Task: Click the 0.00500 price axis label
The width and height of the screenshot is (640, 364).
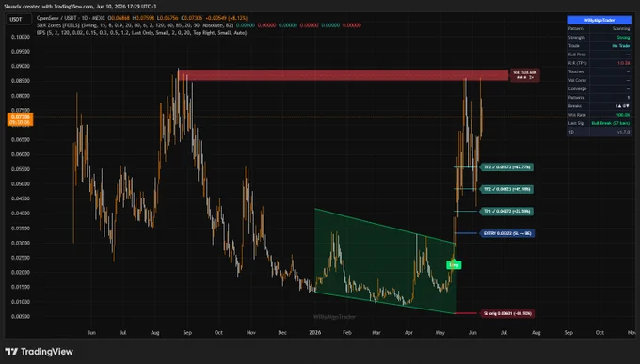Action: point(21,317)
